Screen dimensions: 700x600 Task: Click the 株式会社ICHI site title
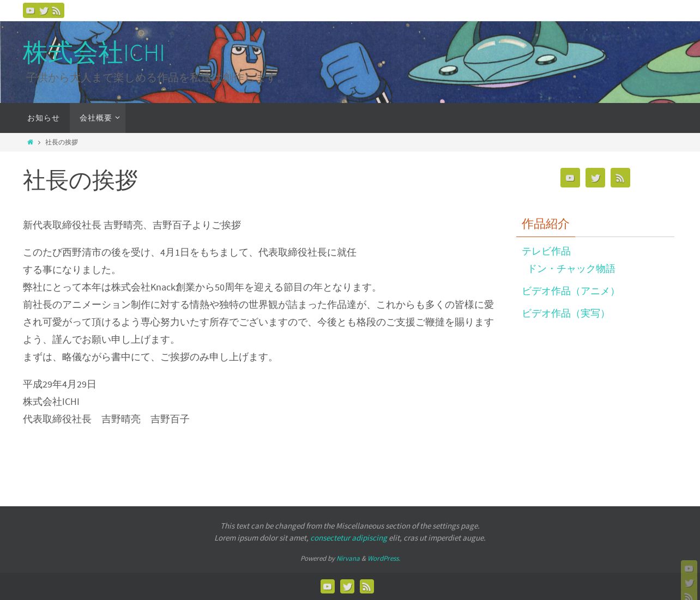(x=93, y=53)
